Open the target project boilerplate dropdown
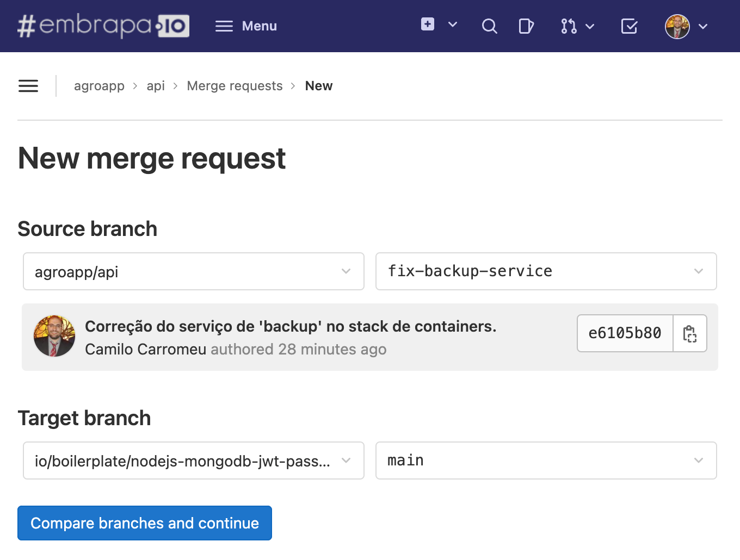The image size is (740, 560). [x=194, y=461]
